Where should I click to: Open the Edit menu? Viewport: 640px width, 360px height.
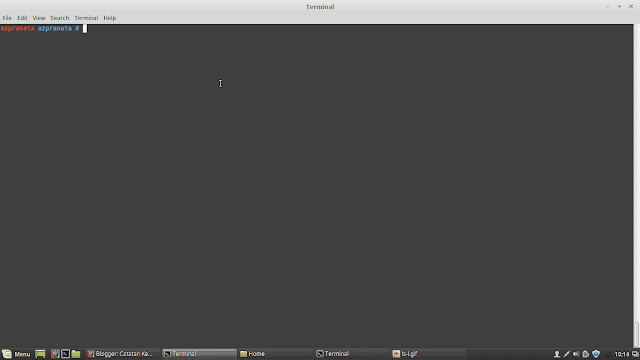pyautogui.click(x=22, y=18)
